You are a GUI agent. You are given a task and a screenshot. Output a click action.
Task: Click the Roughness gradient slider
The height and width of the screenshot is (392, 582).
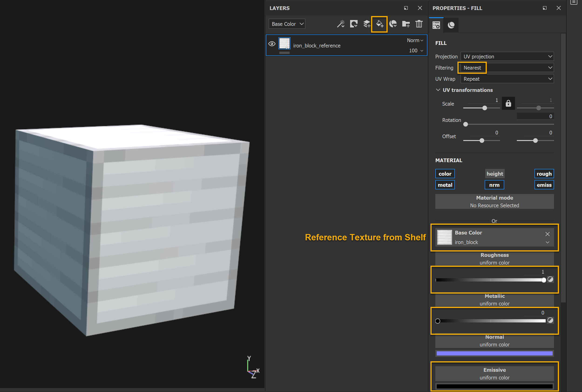click(490, 280)
